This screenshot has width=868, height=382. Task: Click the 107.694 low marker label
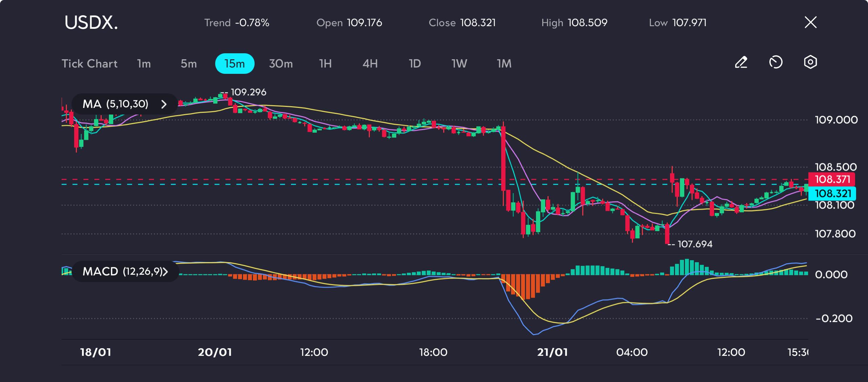tap(695, 244)
